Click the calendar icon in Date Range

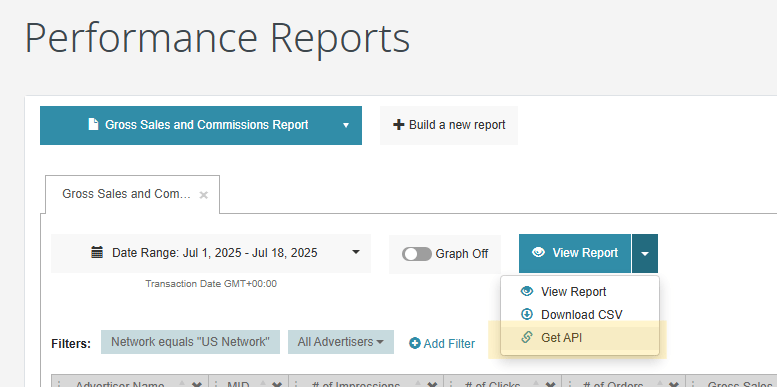tap(97, 253)
